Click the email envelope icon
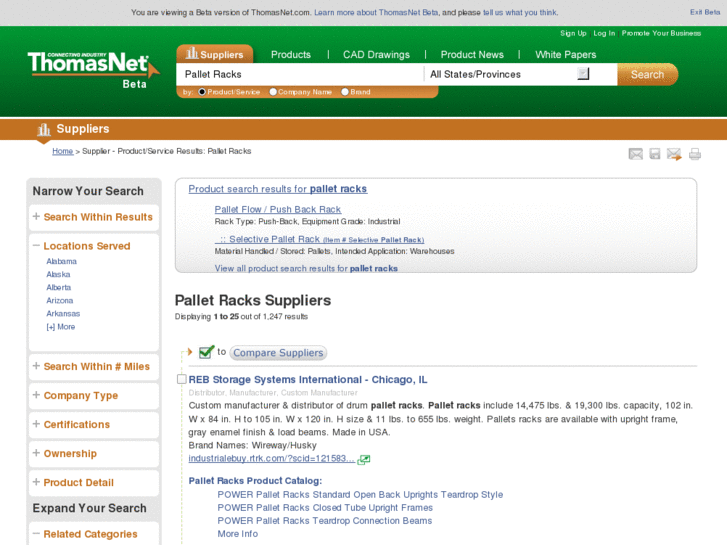This screenshot has width=727, height=545. click(x=635, y=154)
